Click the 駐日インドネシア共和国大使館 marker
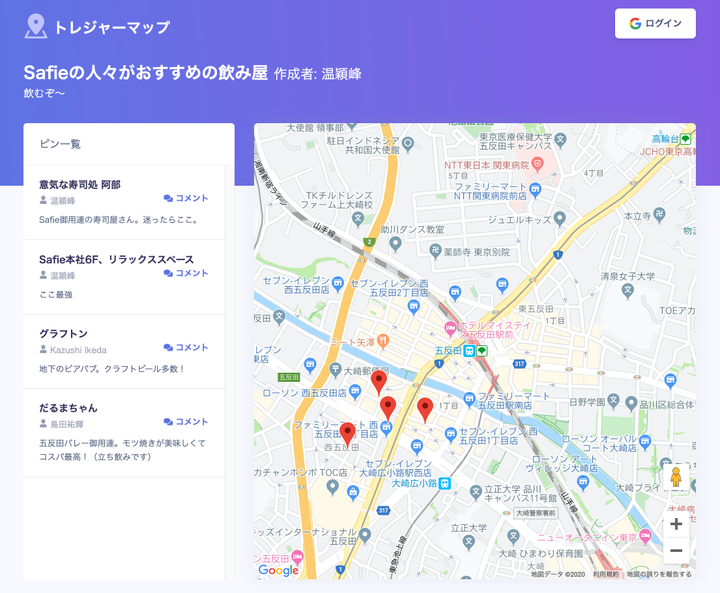Viewport: 720px width, 593px height. click(408, 144)
